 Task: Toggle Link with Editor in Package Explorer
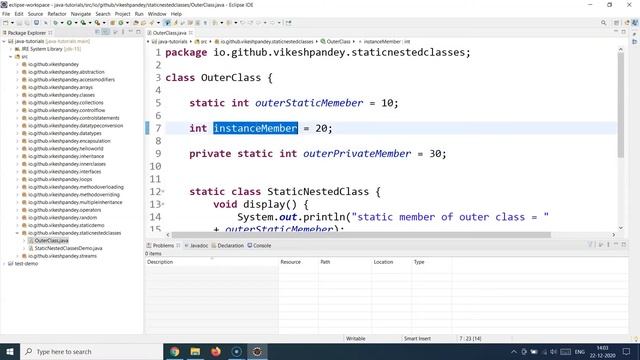click(106, 32)
